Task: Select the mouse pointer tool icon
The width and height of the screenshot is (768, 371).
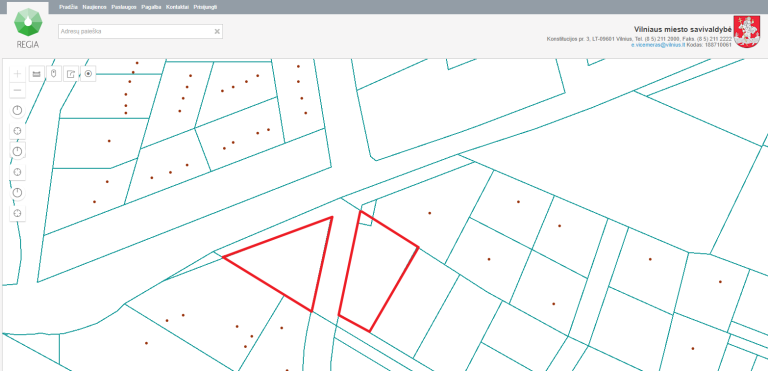Action: pyautogui.click(x=54, y=74)
